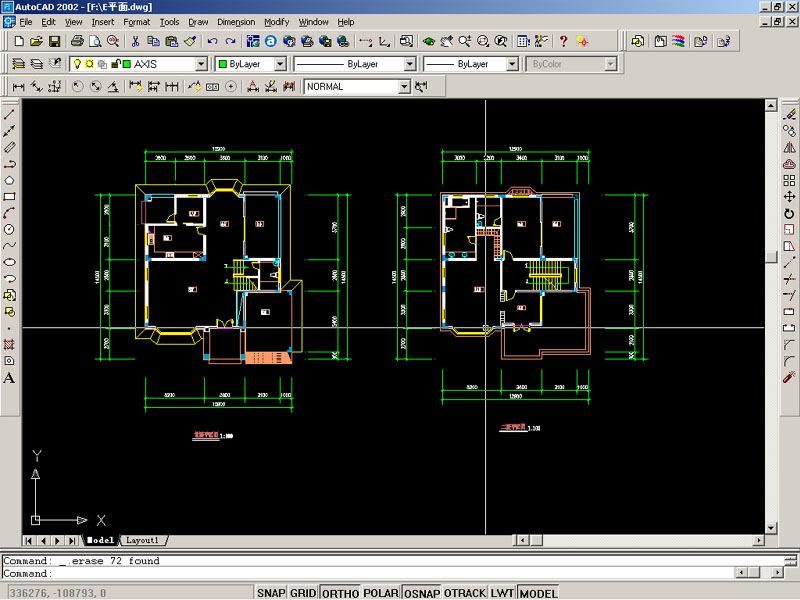Toggle OSNAP in the status bar
Image resolution: width=800 pixels, height=600 pixels.
(x=421, y=593)
